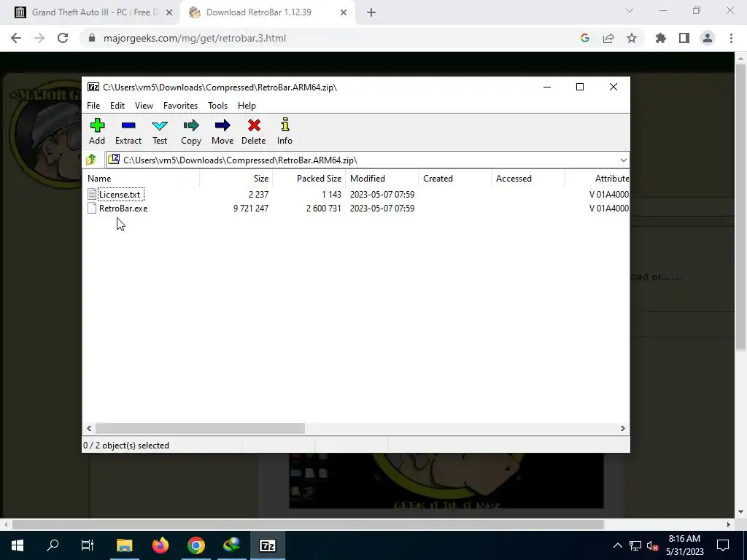The image size is (747, 560).
Task: Go up one folder level icon
Action: pos(91,160)
